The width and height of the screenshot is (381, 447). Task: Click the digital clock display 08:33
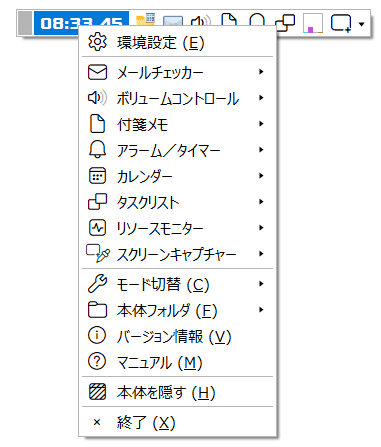[81, 23]
